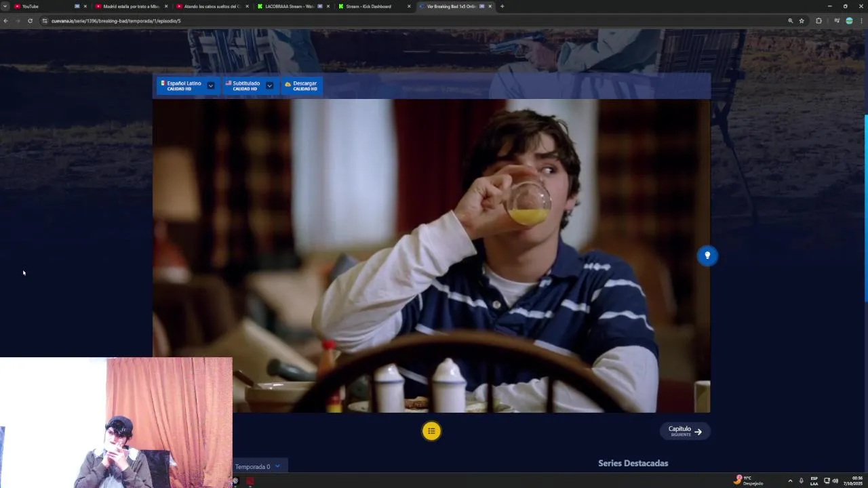Click the yellow episode list icon
868x488 pixels.
tap(431, 431)
